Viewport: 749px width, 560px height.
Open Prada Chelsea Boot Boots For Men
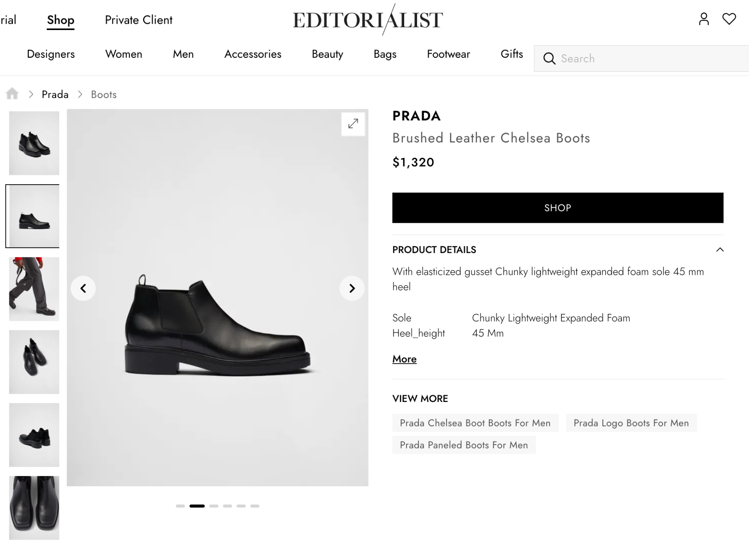475,423
